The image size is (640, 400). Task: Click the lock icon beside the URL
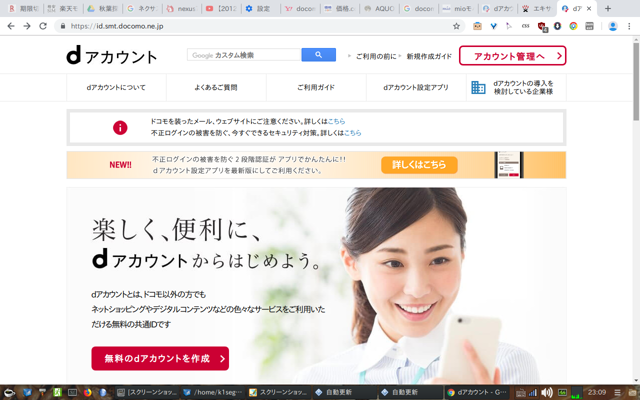62,26
